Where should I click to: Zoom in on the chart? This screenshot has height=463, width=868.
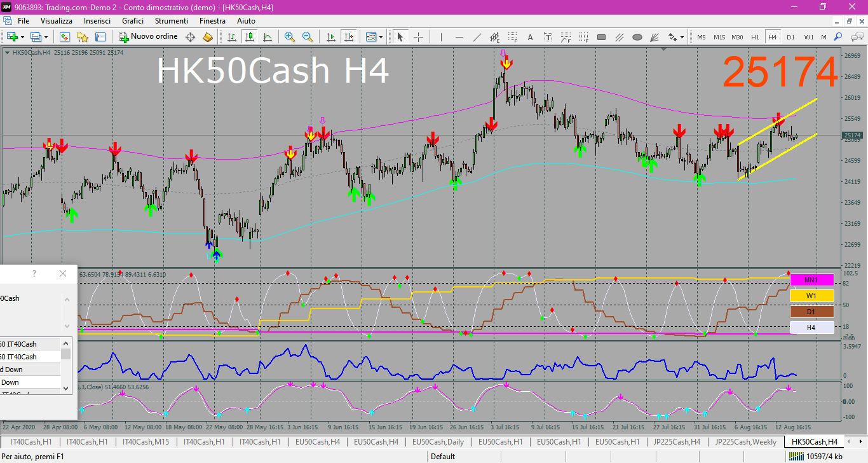pyautogui.click(x=290, y=37)
